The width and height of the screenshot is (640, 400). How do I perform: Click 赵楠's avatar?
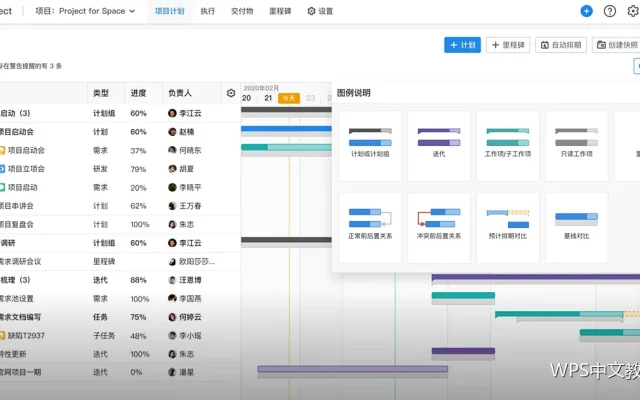click(x=172, y=132)
